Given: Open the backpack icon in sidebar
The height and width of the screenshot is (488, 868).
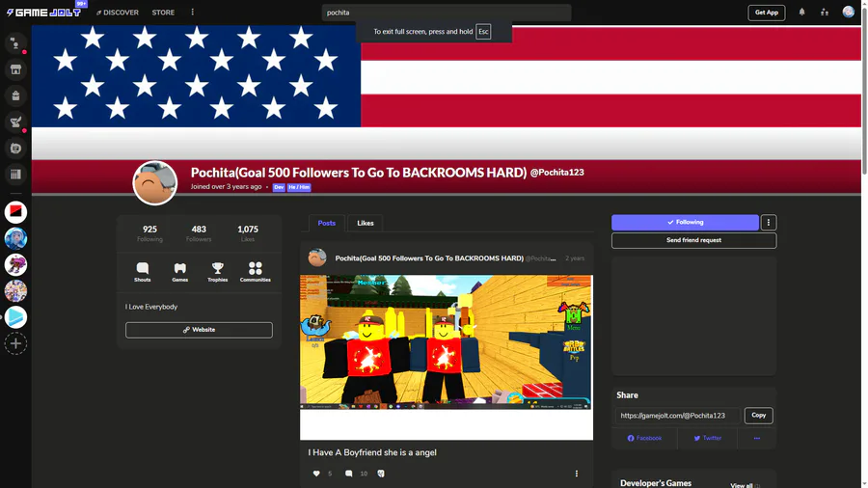Looking at the screenshot, I should click(x=15, y=95).
